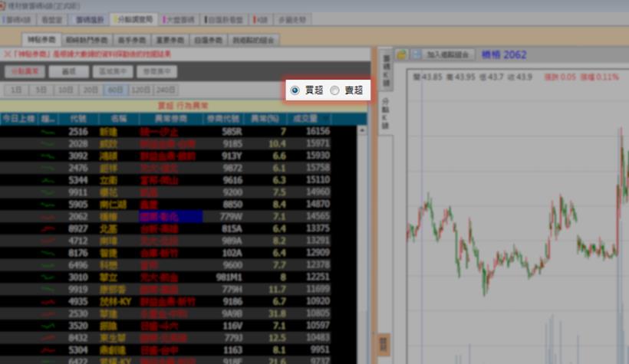The image size is (629, 364).
Task: Select the 賣超 radio button
Action: (334, 90)
